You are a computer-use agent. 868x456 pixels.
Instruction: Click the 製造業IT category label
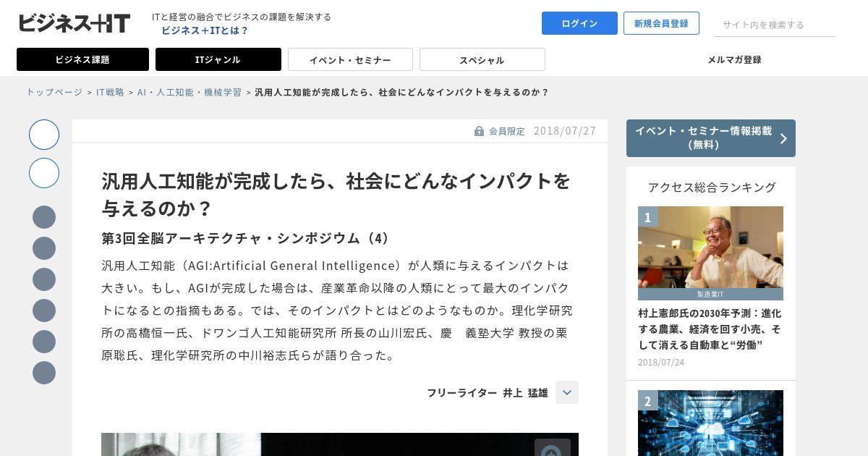click(710, 294)
